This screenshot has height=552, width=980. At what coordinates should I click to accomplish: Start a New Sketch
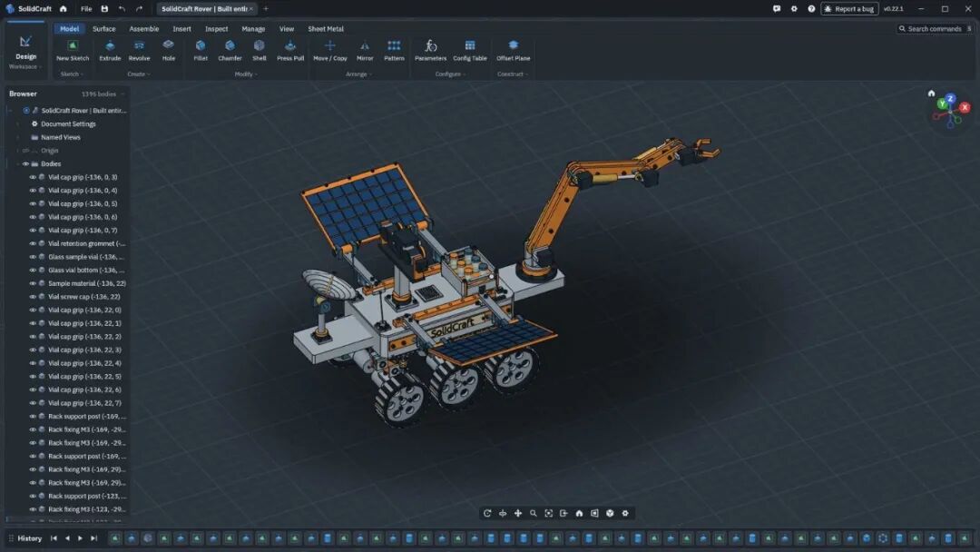pos(73,51)
